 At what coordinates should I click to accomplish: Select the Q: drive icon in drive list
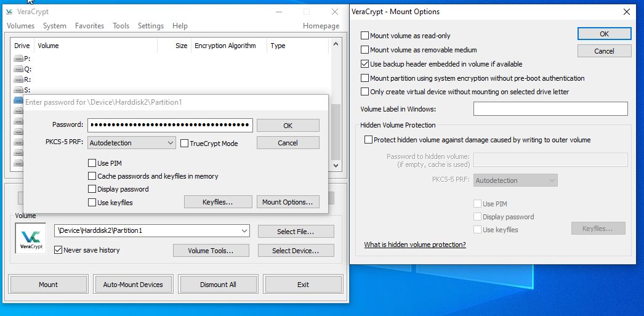click(x=18, y=69)
